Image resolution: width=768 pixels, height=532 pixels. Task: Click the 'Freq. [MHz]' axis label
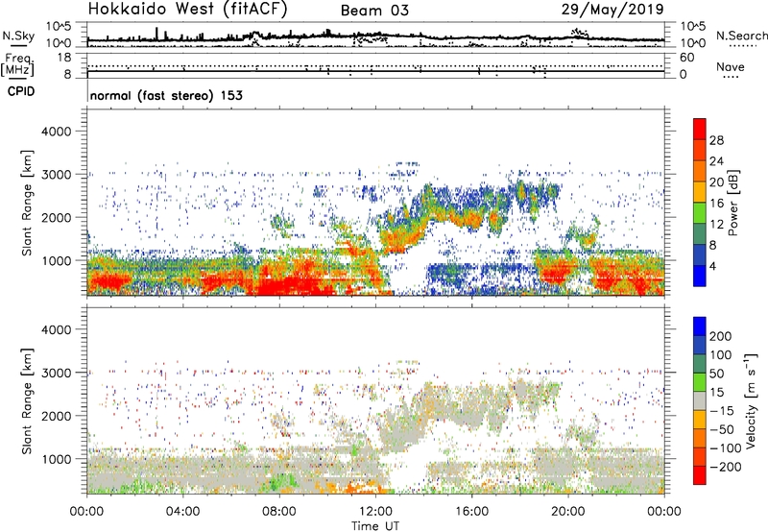click(x=17, y=64)
